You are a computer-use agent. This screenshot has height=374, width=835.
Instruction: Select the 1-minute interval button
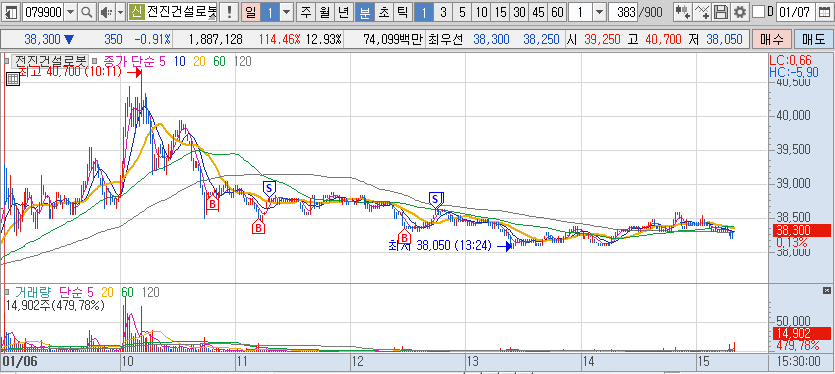[424, 12]
